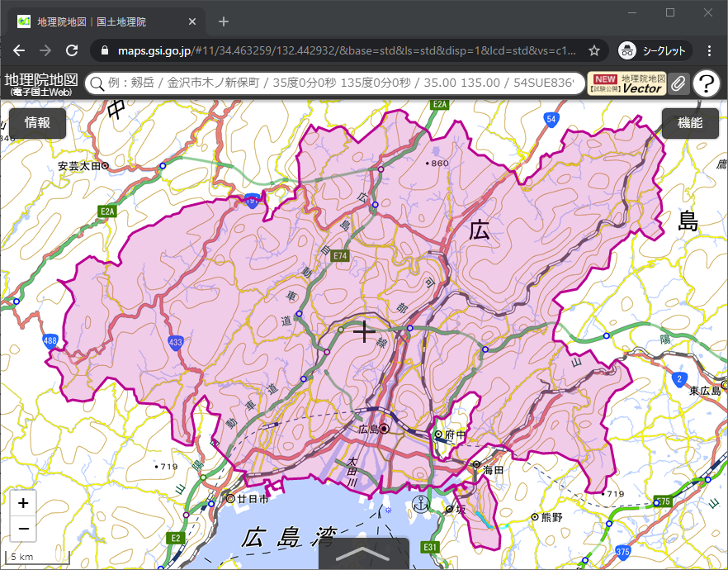728x570 pixels.
Task: Click the E74 expressway shield
Action: tap(340, 255)
